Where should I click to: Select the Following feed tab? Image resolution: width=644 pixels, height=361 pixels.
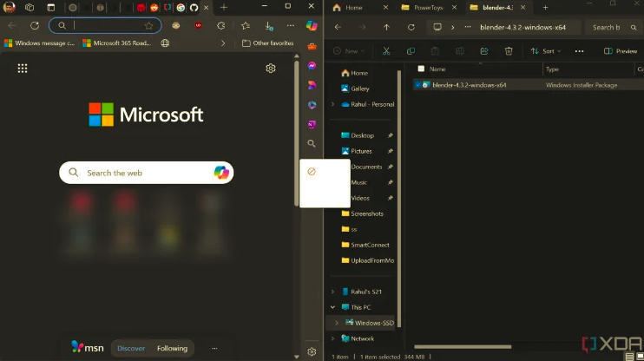(172, 348)
